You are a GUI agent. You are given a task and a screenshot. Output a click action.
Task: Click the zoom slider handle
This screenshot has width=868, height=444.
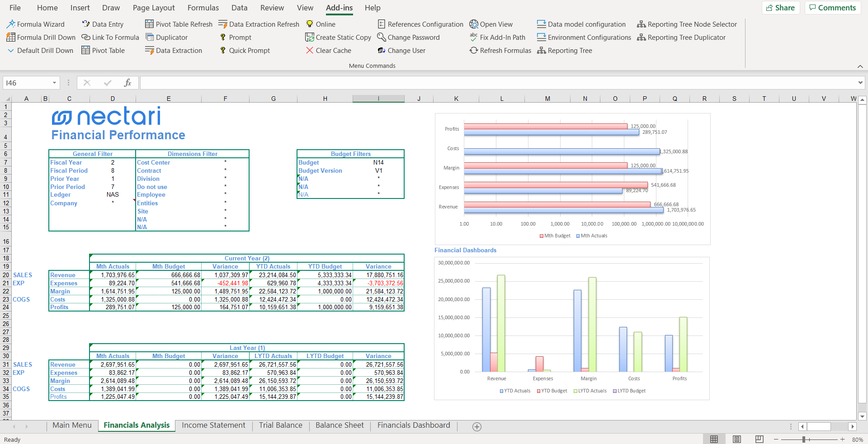tap(804, 439)
